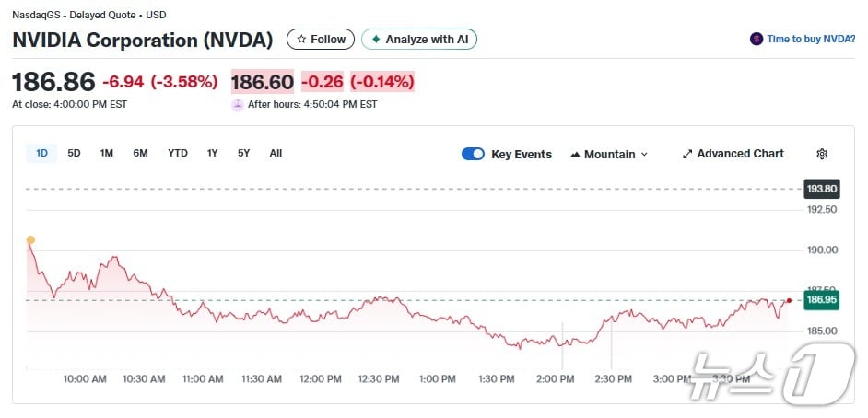Select the 1D time range tab

[x=41, y=153]
